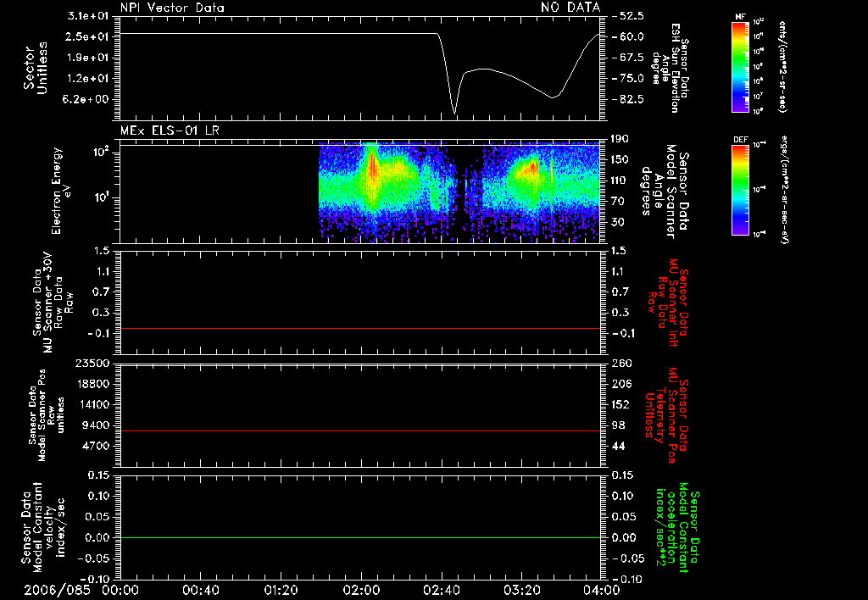This screenshot has width=868, height=600.
Task: Click the "NO DATA" label
Action: [x=570, y=8]
